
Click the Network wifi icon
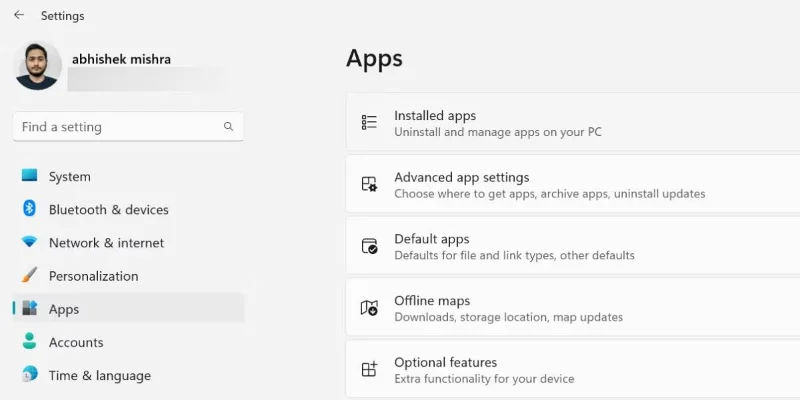tap(30, 242)
